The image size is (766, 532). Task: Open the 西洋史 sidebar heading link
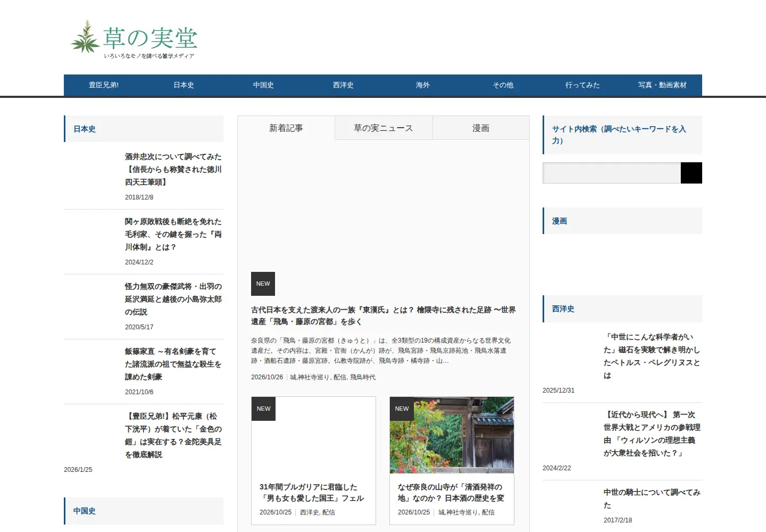coord(563,309)
